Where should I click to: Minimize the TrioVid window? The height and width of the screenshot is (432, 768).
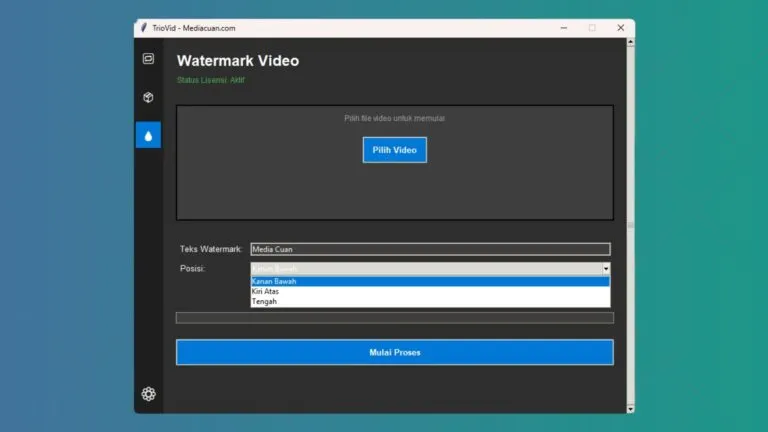tap(563, 28)
